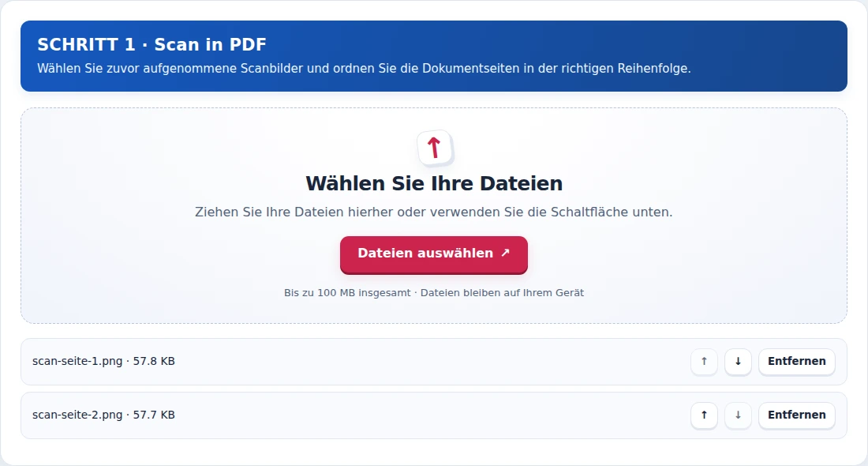Move scan-seite-2.png down

point(738,415)
